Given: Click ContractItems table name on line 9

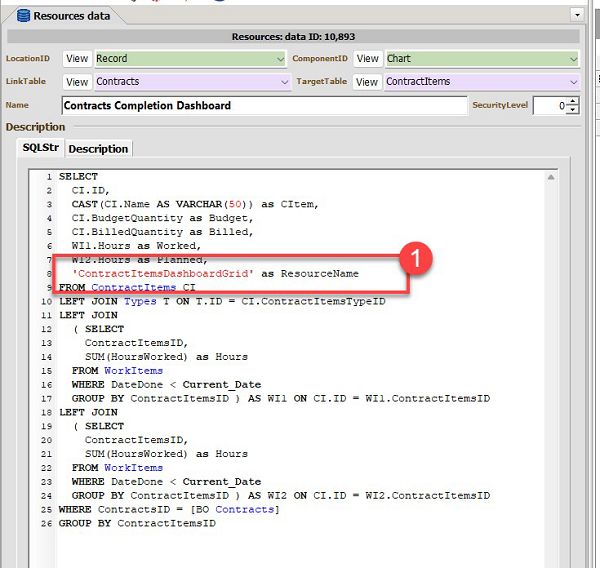Looking at the screenshot, I should 134,287.
